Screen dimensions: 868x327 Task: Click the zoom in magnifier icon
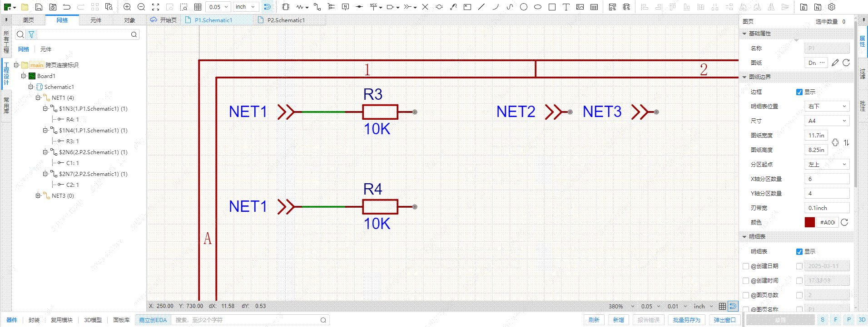click(127, 7)
